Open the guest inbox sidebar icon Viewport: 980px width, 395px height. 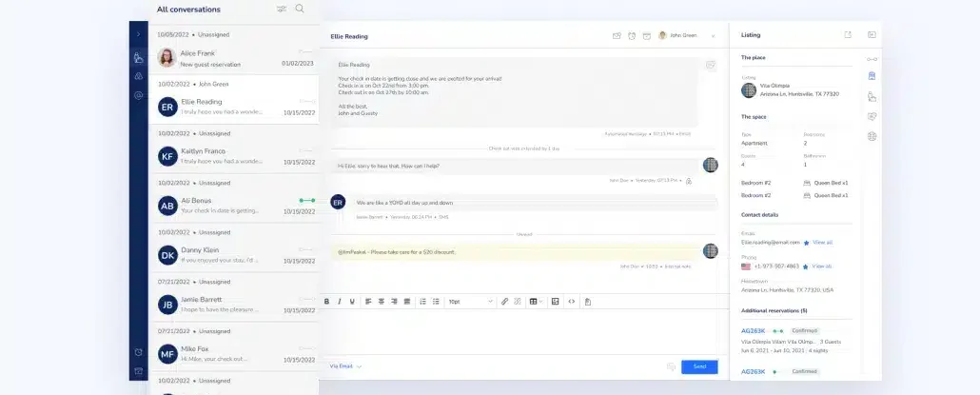tap(138, 58)
